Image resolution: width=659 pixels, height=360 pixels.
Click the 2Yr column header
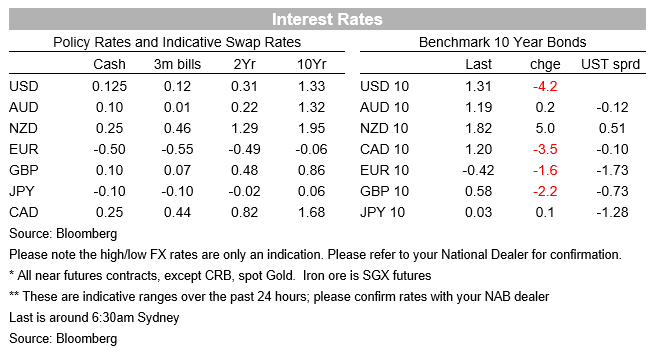[x=244, y=64]
